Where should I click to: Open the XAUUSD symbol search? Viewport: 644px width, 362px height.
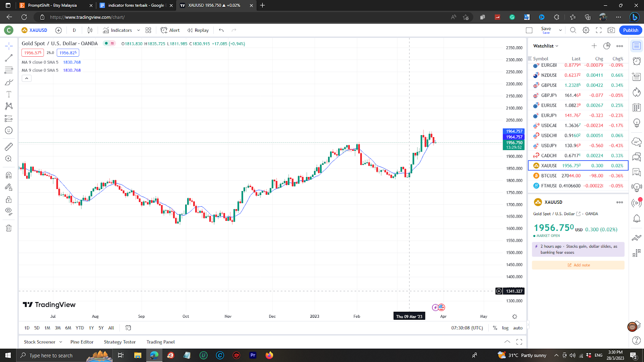coord(35,30)
